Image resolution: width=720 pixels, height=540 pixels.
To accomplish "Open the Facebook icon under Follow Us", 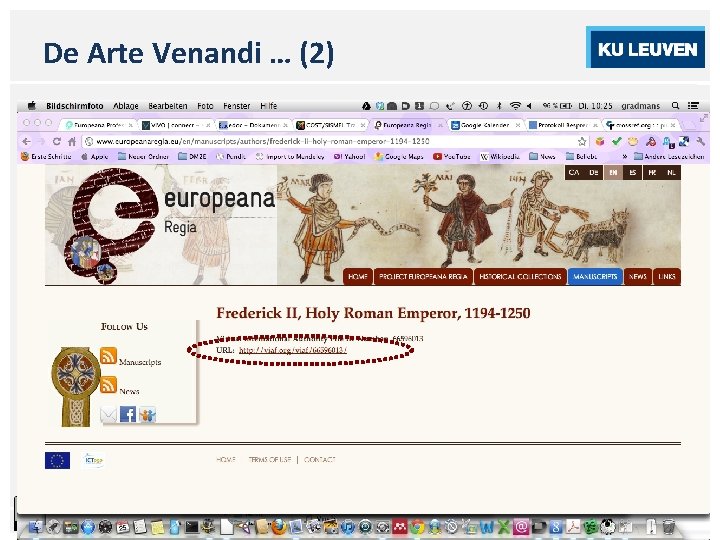I will tap(128, 414).
